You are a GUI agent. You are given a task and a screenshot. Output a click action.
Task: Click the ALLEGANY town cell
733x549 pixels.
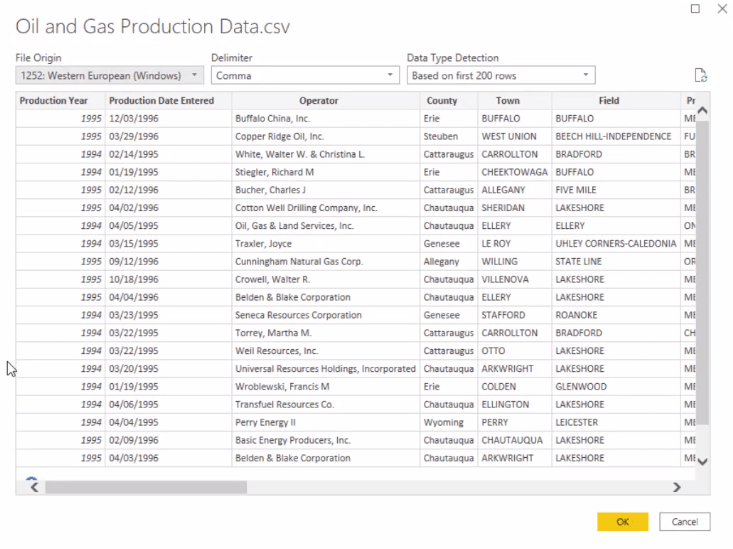pos(515,190)
